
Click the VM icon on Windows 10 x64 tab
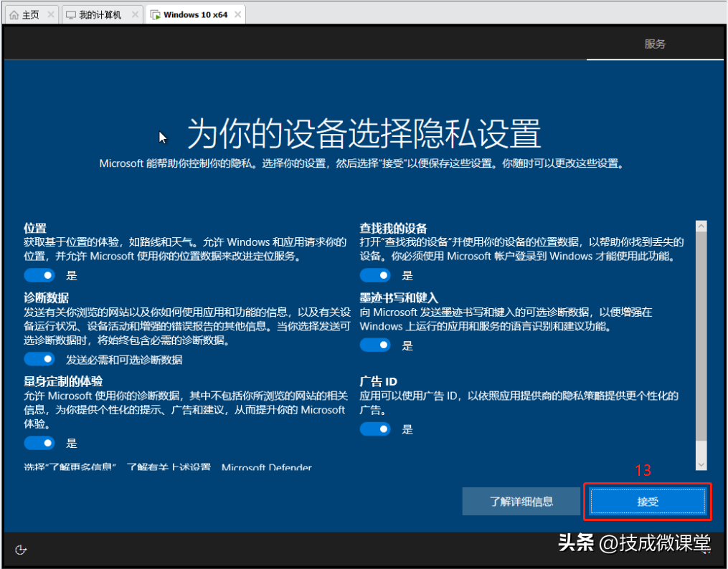tap(156, 15)
